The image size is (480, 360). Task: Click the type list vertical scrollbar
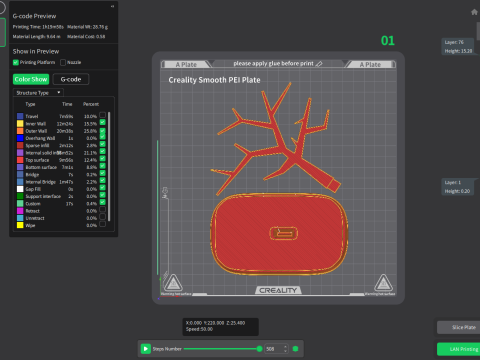(109, 167)
